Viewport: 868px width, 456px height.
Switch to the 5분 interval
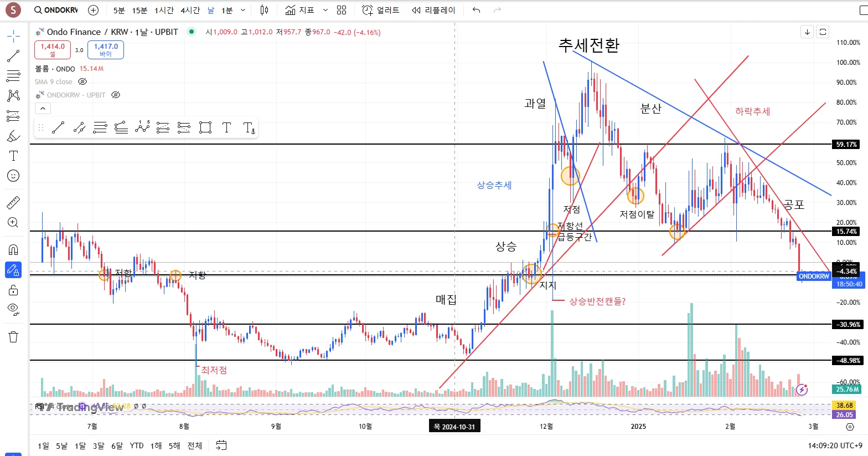[x=119, y=10]
